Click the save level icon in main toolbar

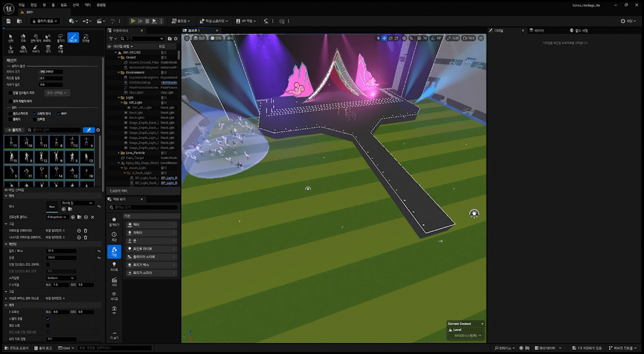(9, 21)
